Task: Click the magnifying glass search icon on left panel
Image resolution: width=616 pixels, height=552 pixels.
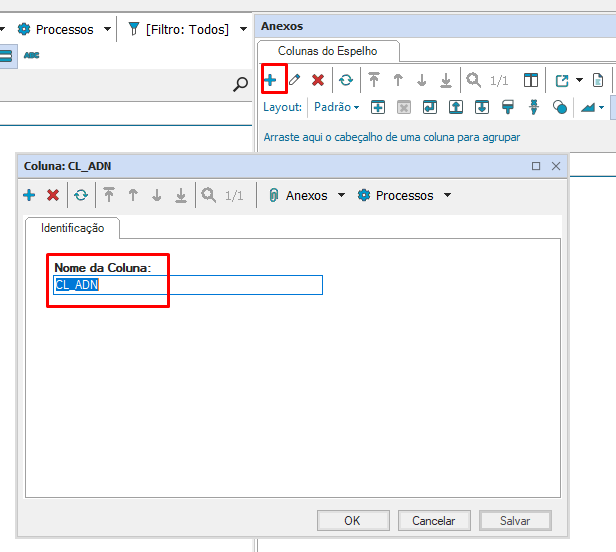Action: [x=240, y=84]
